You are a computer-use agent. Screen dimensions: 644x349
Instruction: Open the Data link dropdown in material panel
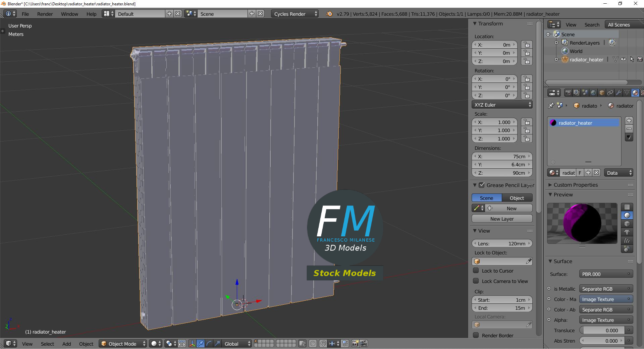[619, 173]
